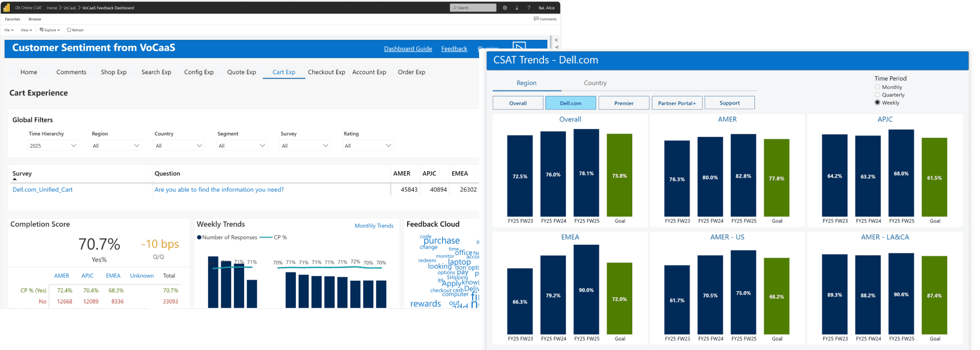Expand the Segment filter dropdown
Image resolution: width=980 pixels, height=350 pixels.
(x=242, y=146)
